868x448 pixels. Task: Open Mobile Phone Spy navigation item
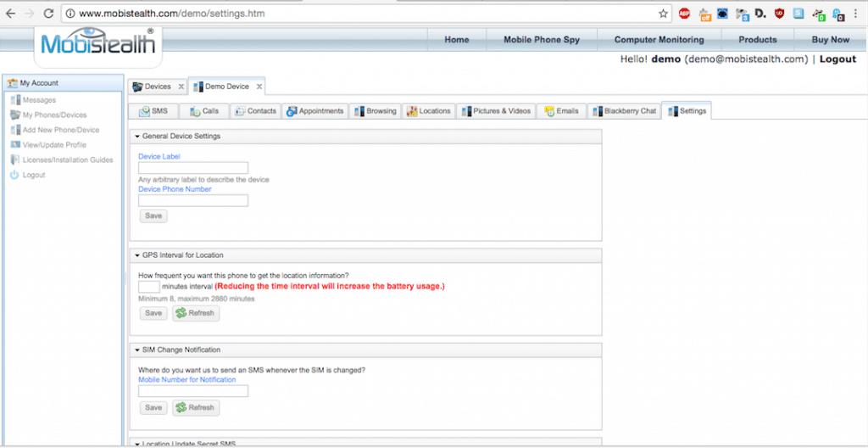542,40
